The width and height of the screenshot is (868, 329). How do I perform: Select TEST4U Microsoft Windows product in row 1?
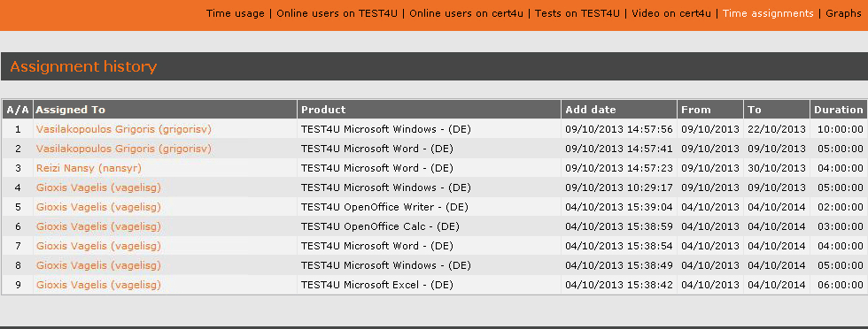click(x=386, y=129)
